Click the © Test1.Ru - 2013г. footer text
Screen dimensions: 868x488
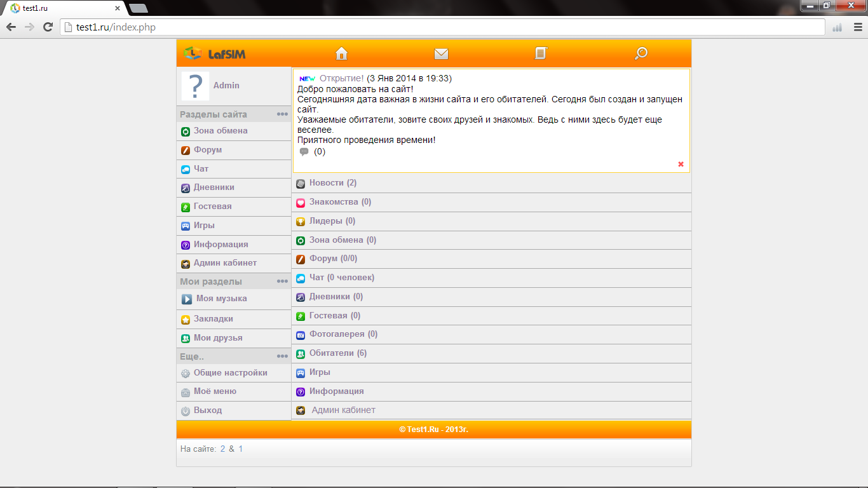434,430
